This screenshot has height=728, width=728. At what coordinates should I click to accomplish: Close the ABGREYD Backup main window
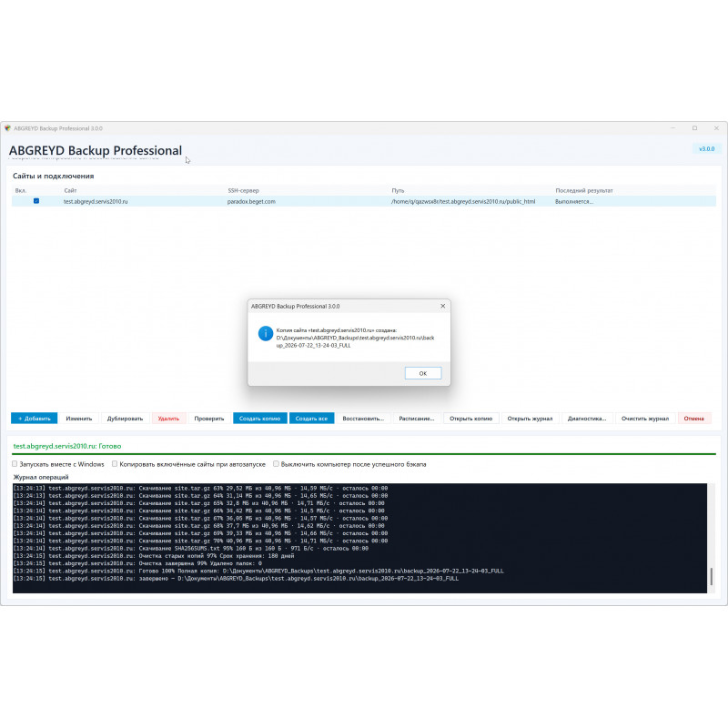tap(716, 128)
